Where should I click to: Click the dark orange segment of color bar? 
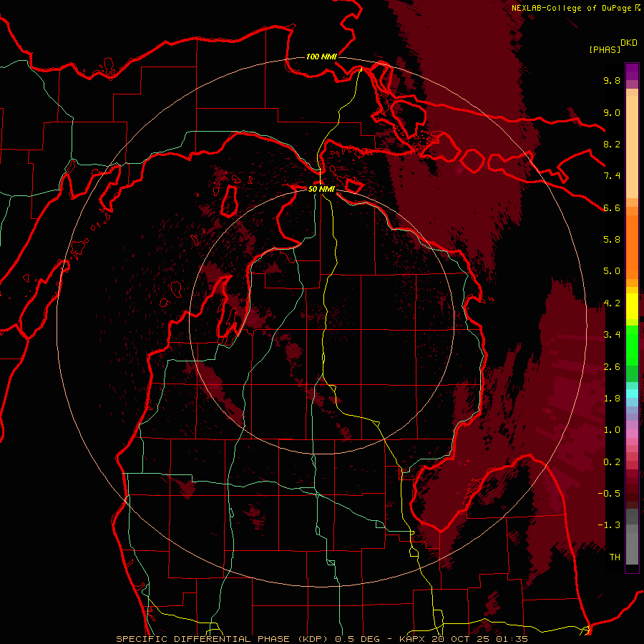point(632,248)
